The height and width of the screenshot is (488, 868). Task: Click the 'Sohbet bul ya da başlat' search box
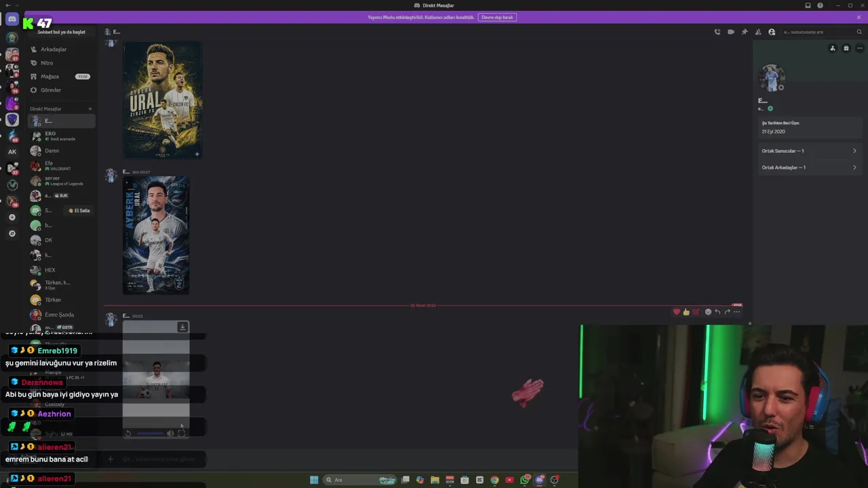pos(62,32)
